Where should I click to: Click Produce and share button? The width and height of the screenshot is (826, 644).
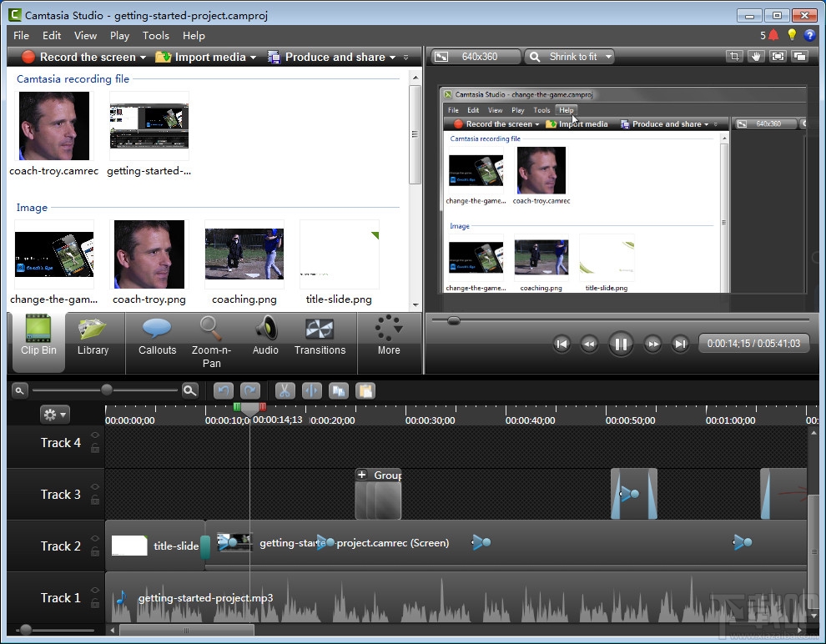326,57
